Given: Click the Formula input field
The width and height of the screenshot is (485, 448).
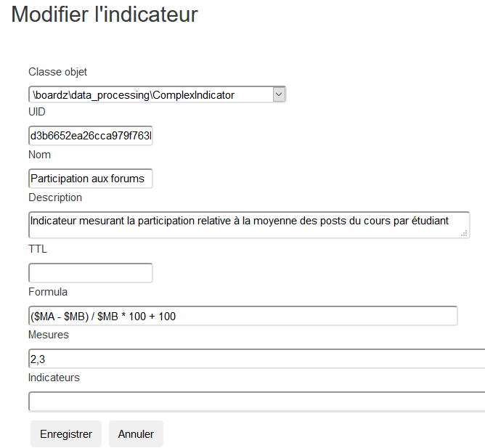Looking at the screenshot, I should click(243, 316).
